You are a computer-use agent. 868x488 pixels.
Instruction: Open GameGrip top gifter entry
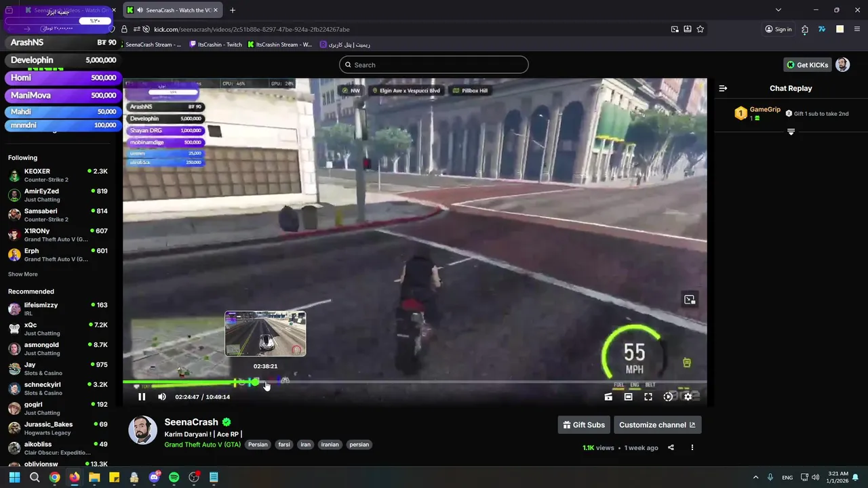click(757, 113)
